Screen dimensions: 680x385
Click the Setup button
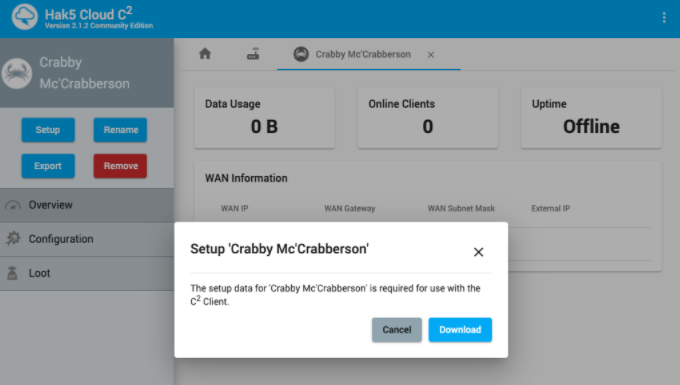coord(48,130)
